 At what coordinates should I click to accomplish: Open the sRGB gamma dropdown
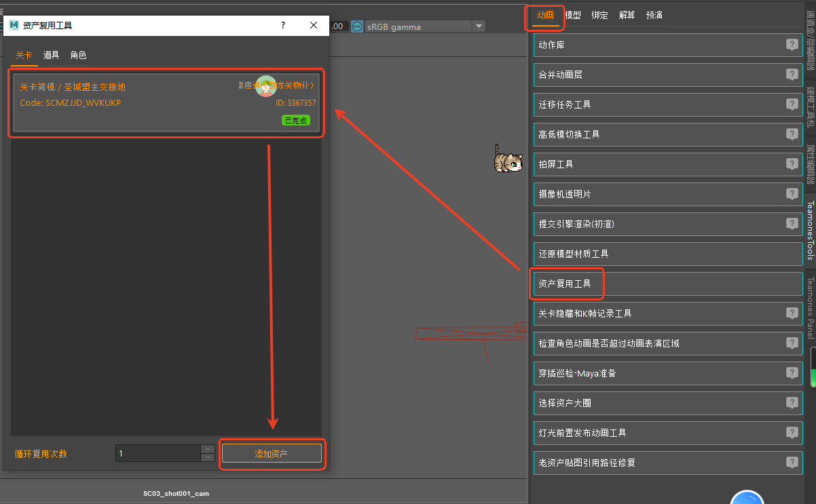point(479,26)
